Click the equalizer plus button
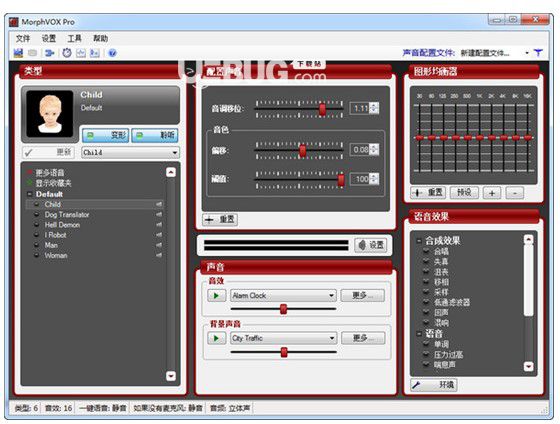Viewport: 560px width, 424px height. [x=492, y=193]
